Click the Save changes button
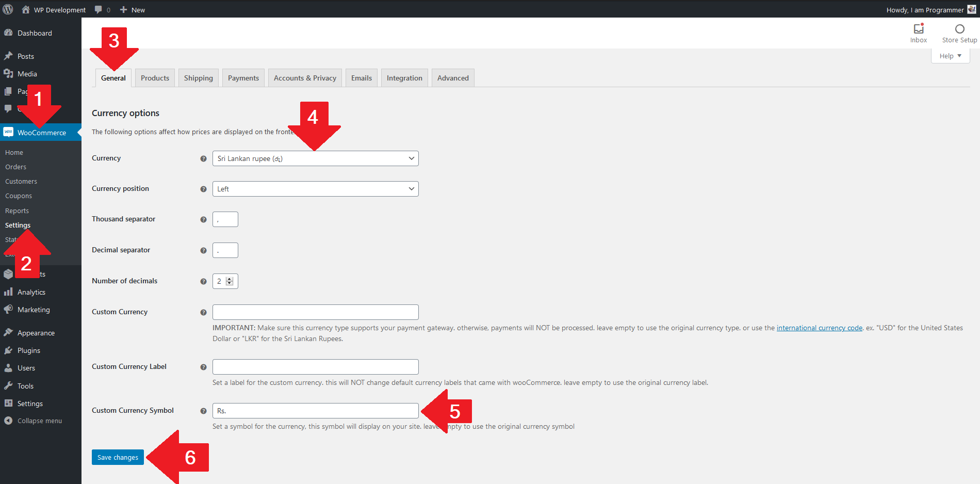 click(x=118, y=457)
